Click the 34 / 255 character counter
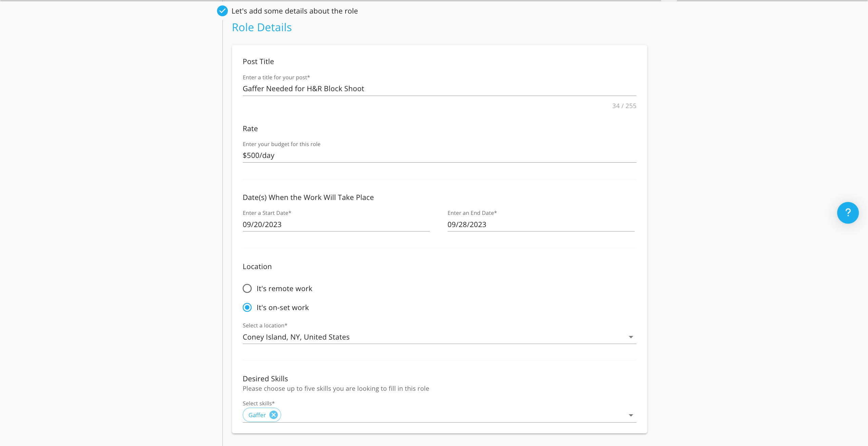The image size is (868, 446). pyautogui.click(x=624, y=106)
